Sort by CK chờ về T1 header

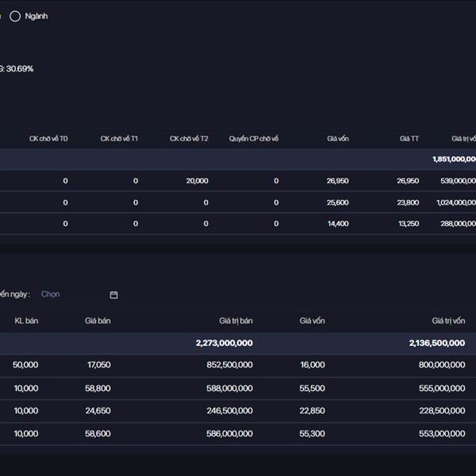(x=119, y=139)
